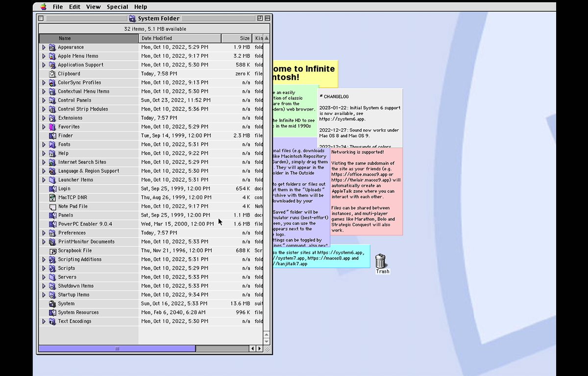This screenshot has height=376, width=588.
Task: Select the Control Panels folder icon
Action: click(x=52, y=100)
